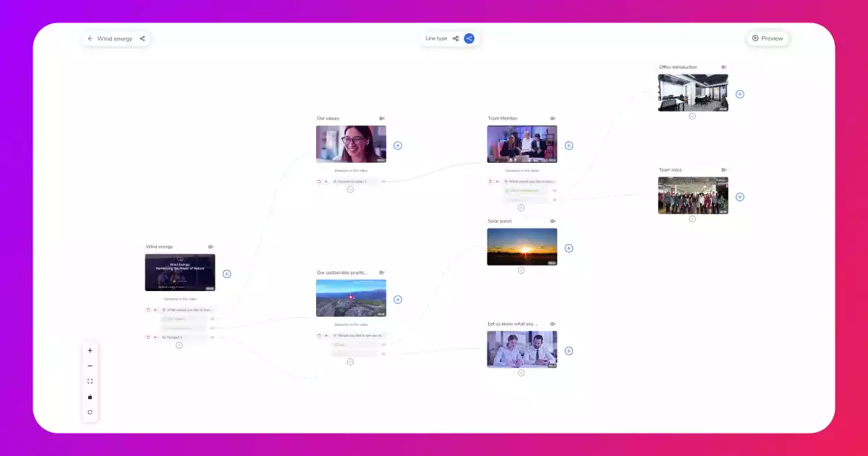Click the fit-to-screen icon on left toolbar
This screenshot has width=868, height=456.
click(x=90, y=381)
